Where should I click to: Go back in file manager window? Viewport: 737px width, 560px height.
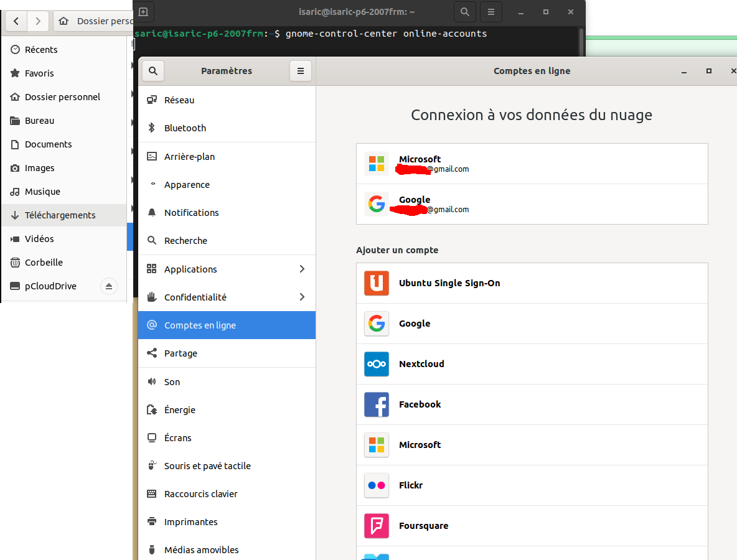tap(16, 21)
